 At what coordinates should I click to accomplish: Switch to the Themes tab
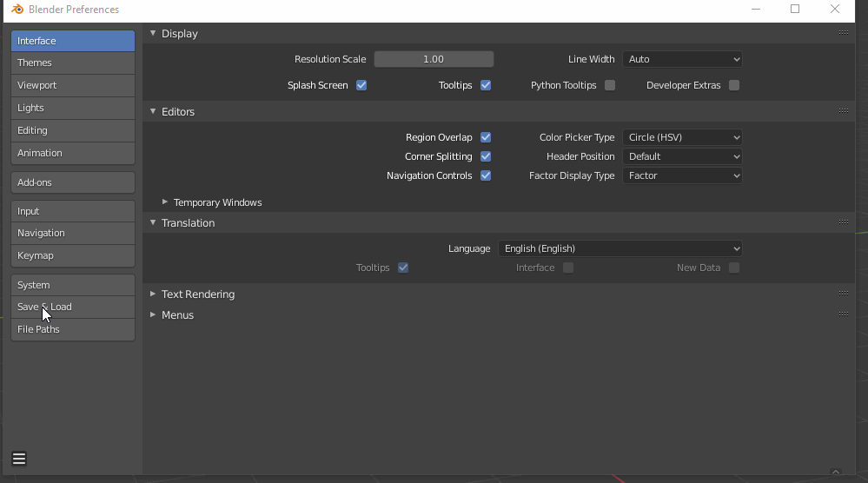click(x=73, y=63)
